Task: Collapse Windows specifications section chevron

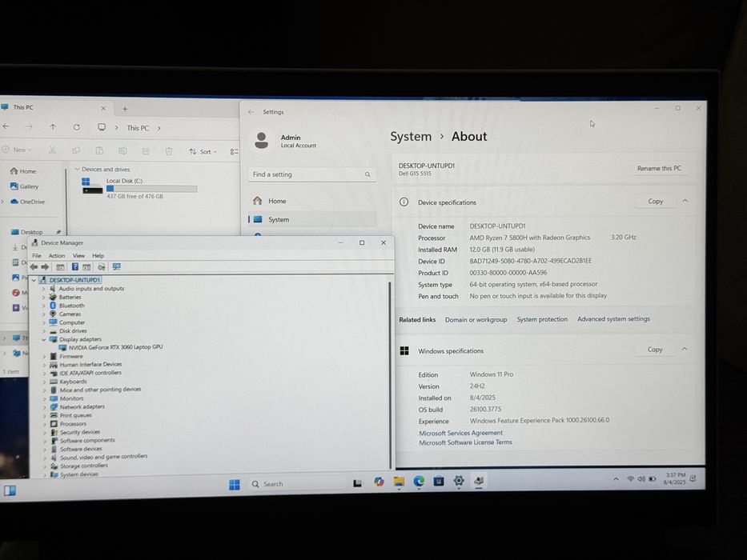Action: pyautogui.click(x=684, y=349)
